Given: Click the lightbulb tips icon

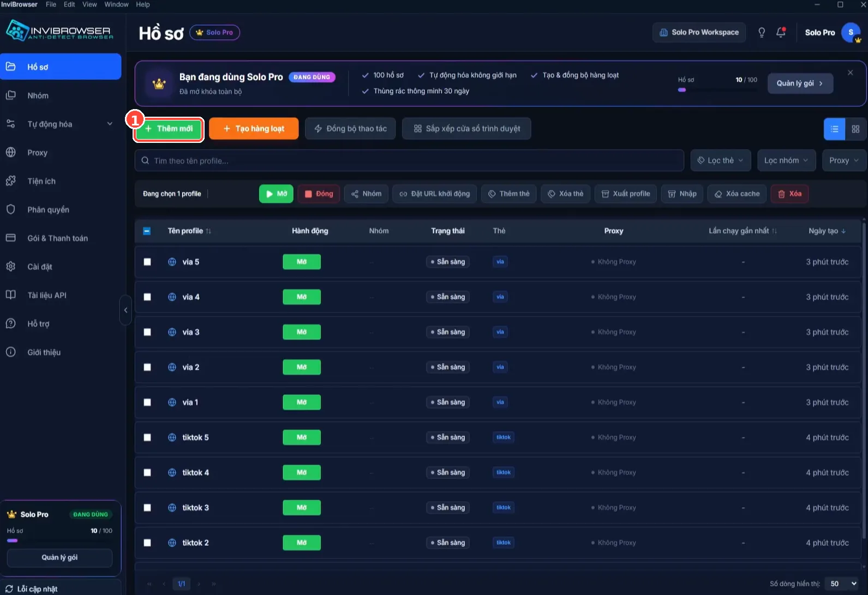Looking at the screenshot, I should pyautogui.click(x=762, y=32).
